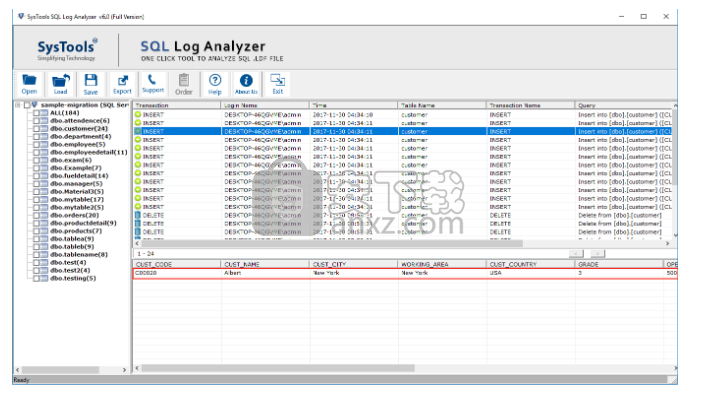The image size is (720, 396).
Task: Save the session with Save icon
Action: [90, 84]
